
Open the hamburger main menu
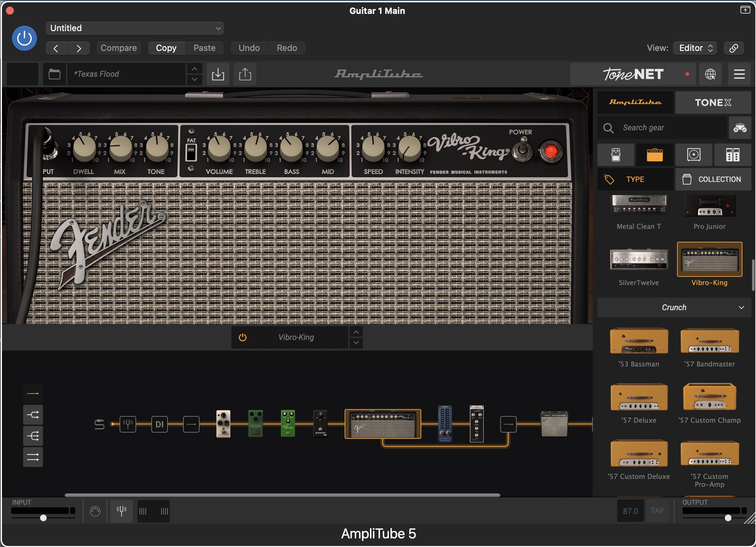click(739, 74)
